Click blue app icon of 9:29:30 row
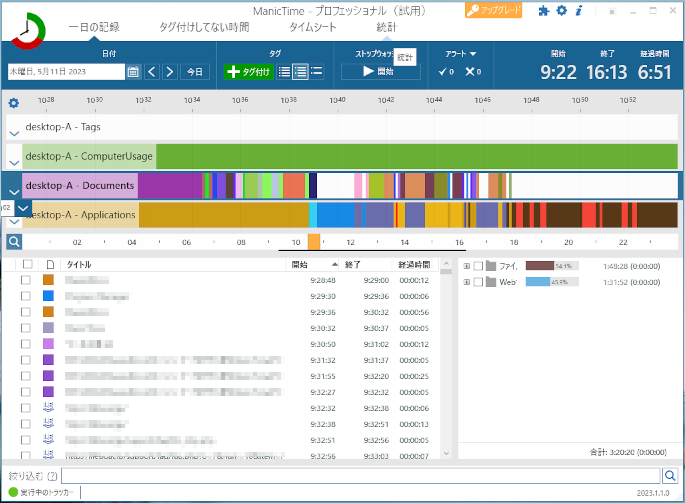685x503 pixels. coord(48,296)
